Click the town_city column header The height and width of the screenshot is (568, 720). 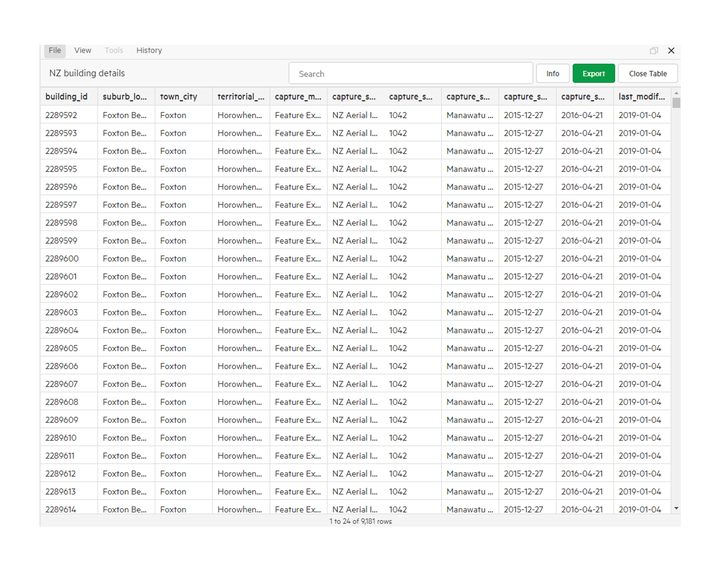coord(183,96)
